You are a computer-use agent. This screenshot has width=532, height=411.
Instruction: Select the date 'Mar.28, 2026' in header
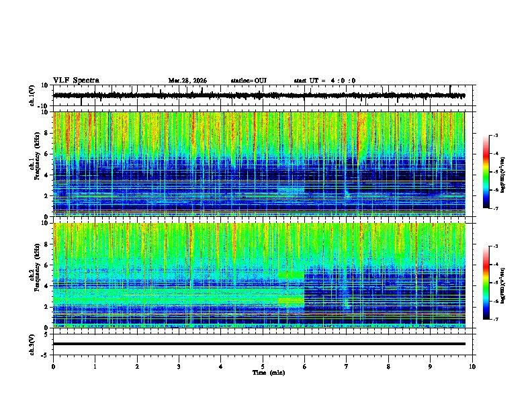[187, 81]
